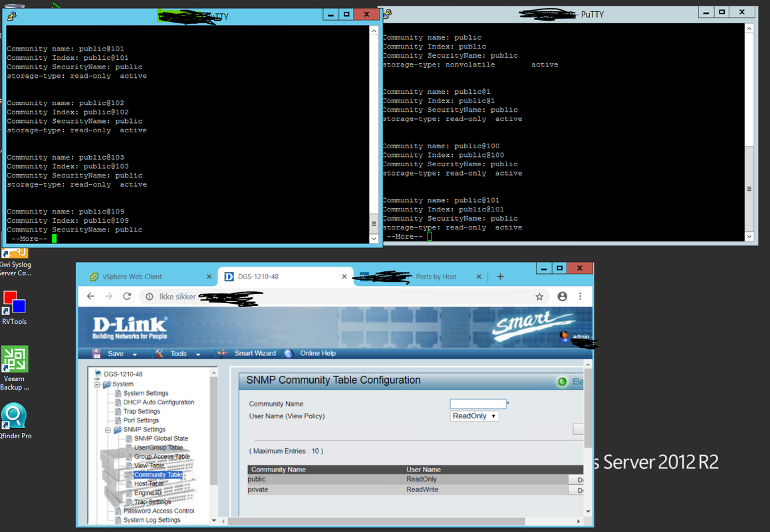This screenshot has height=532, width=770.
Task: Open the Tools dropdown arrow
Action: click(x=198, y=354)
